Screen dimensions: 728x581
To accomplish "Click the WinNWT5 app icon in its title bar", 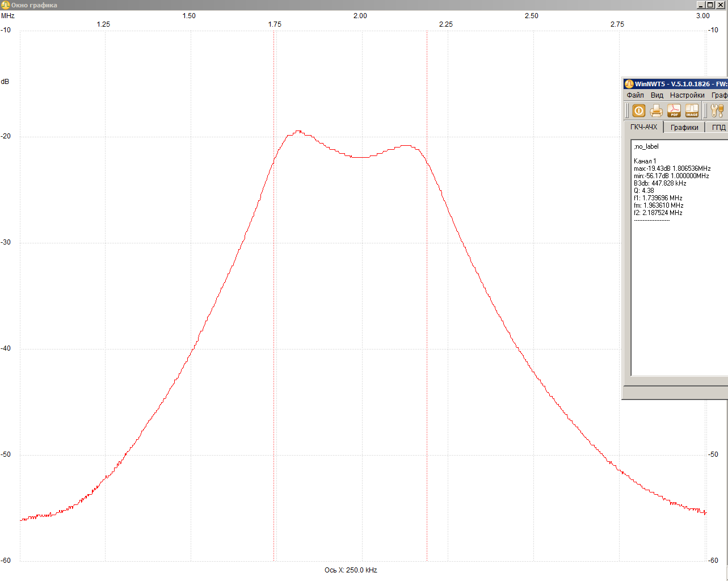I will coord(629,84).
